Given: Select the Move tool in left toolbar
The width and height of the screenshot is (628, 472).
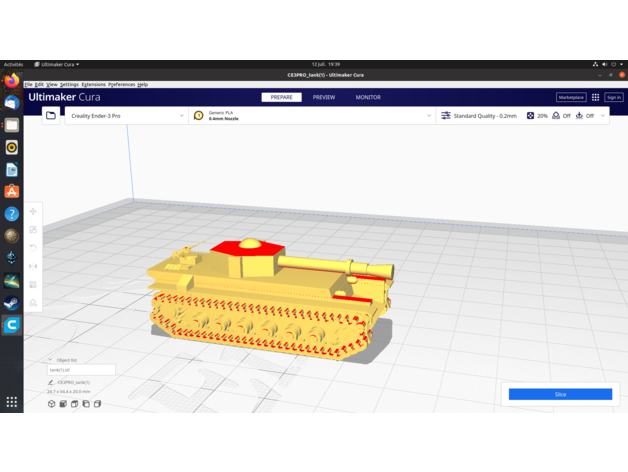Looking at the screenshot, I should [x=33, y=212].
